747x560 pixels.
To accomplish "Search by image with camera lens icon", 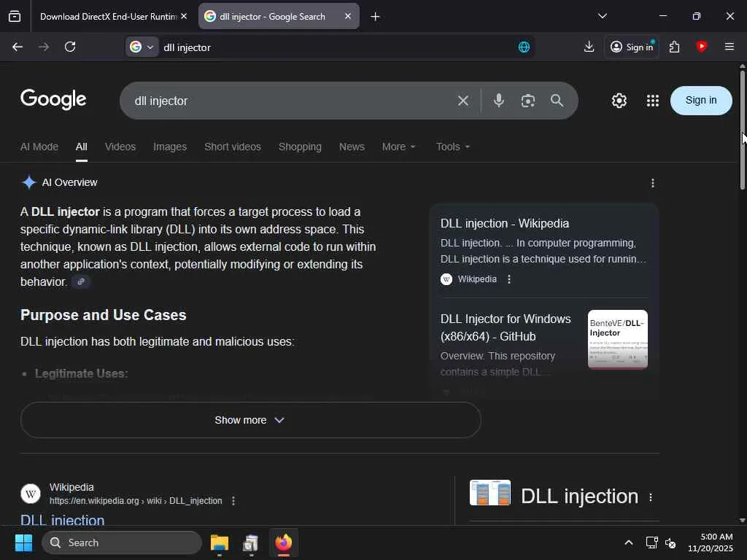I will tap(528, 101).
